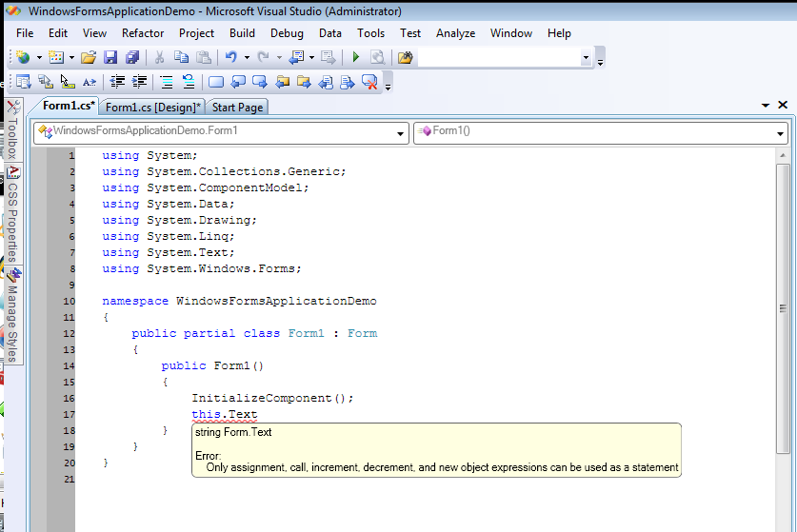Open the Navigate Backward dropdown arrow
Image resolution: width=797 pixels, height=532 pixels.
311,57
